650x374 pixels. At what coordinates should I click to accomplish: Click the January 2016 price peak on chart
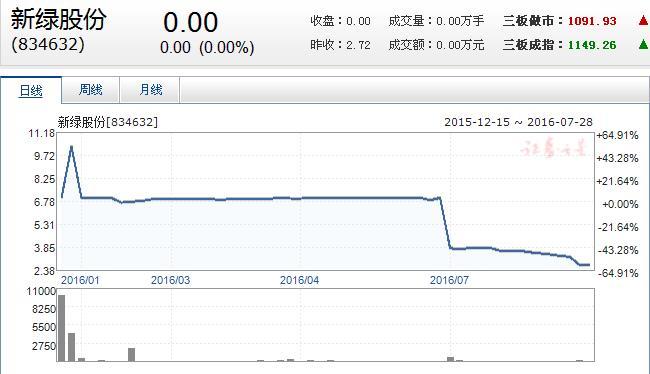(72, 147)
